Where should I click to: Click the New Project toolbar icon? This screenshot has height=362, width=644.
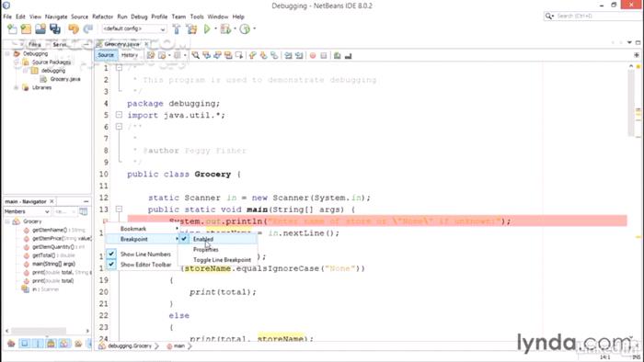pos(26,28)
